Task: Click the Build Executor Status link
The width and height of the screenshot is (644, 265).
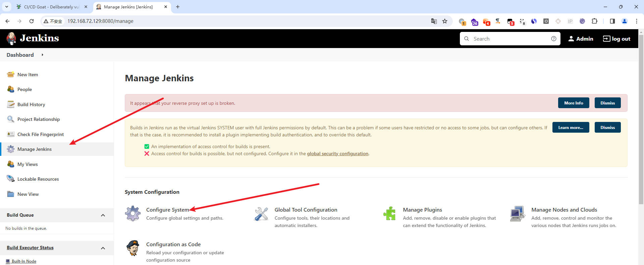Action: (30, 248)
